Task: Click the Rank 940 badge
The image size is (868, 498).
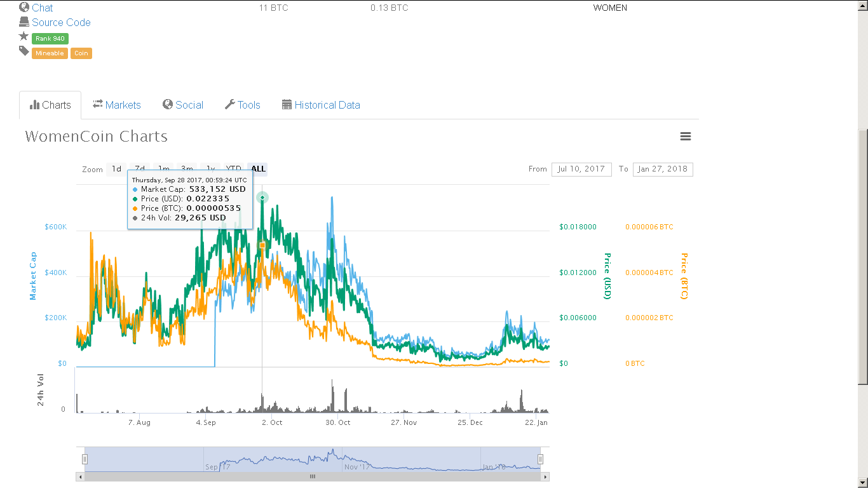Action: point(50,39)
